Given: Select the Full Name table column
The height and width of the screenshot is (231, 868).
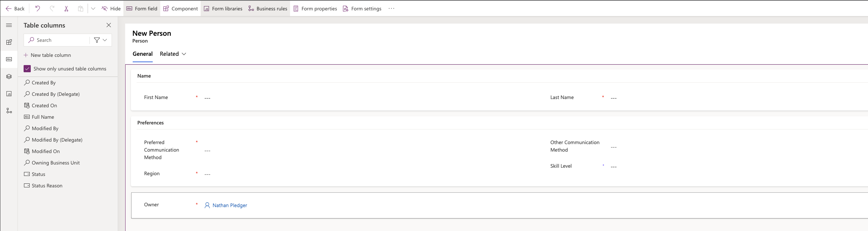Looking at the screenshot, I should (x=43, y=117).
